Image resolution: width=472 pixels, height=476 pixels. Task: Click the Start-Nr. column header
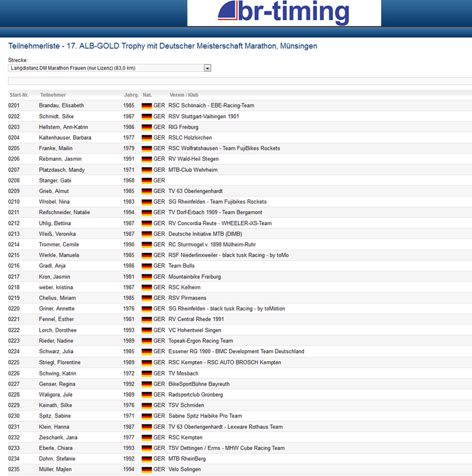(19, 95)
